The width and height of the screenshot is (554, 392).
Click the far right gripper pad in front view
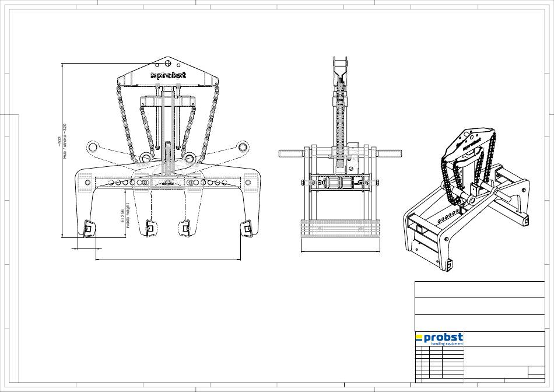click(246, 229)
